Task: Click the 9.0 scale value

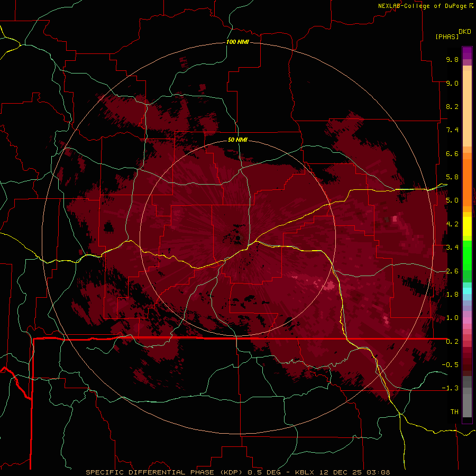Action: [x=452, y=83]
